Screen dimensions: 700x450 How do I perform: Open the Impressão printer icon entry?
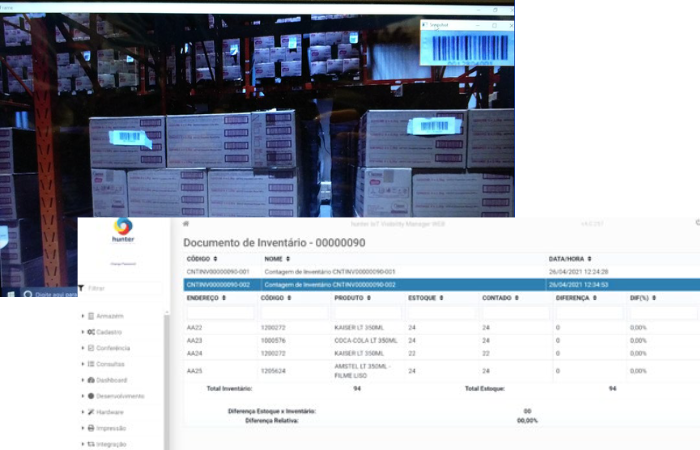pyautogui.click(x=91, y=428)
